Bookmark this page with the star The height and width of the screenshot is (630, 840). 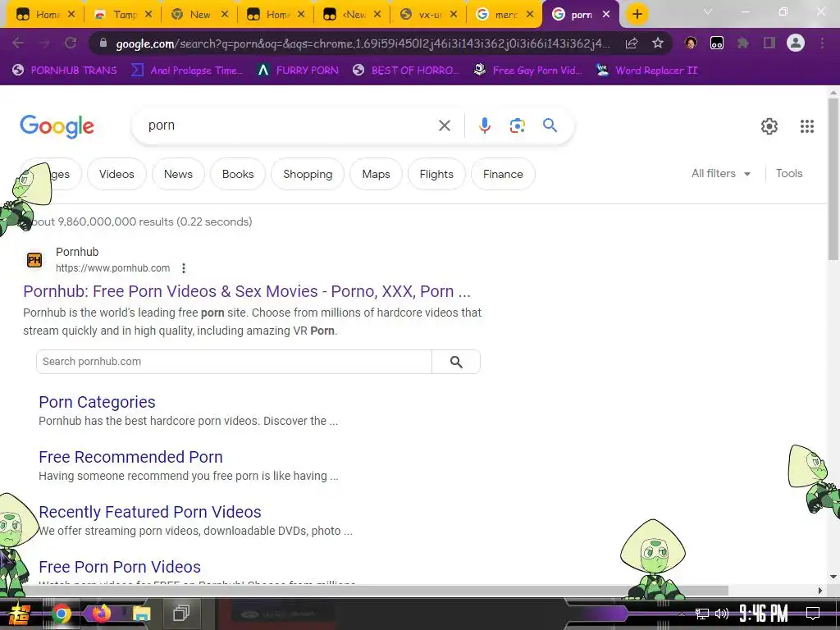coord(658,43)
